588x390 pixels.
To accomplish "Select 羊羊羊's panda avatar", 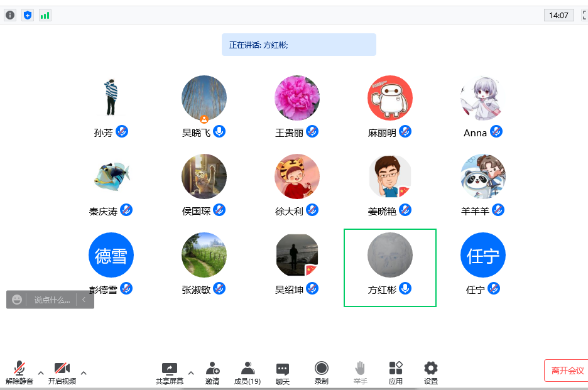I will (483, 176).
